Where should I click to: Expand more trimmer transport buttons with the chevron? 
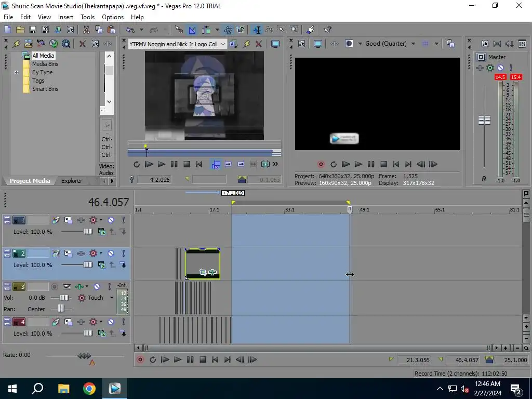(275, 164)
